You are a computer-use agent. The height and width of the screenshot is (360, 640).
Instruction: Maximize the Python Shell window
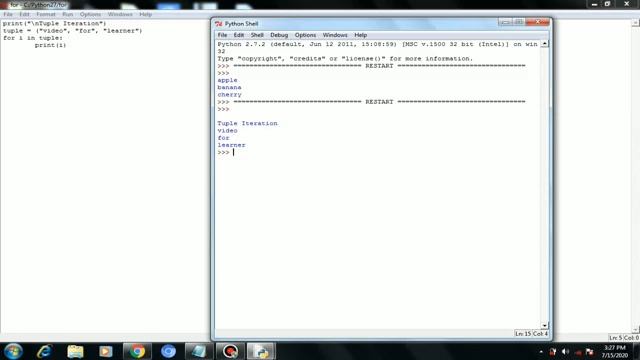pos(518,22)
